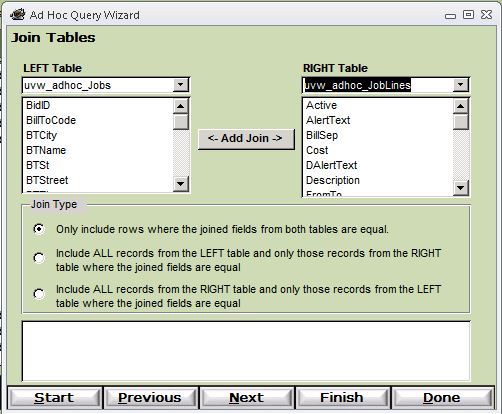
Task: Go to the Next wizard step
Action: tap(246, 398)
